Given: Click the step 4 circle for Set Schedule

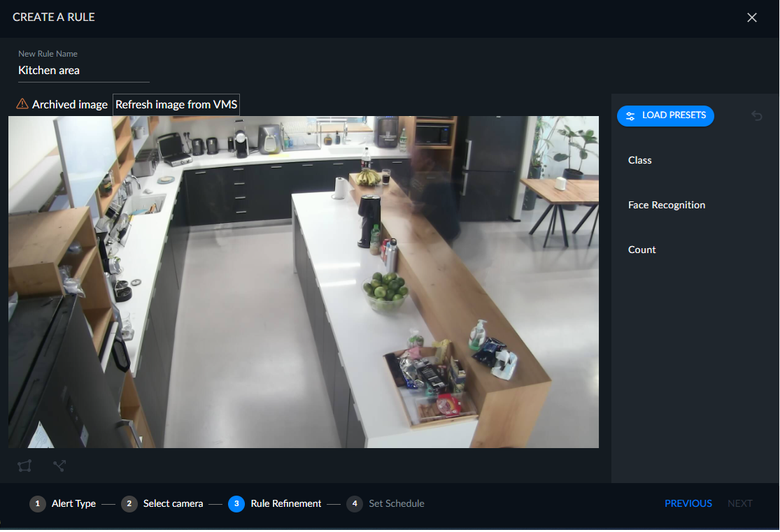Looking at the screenshot, I should point(355,503).
